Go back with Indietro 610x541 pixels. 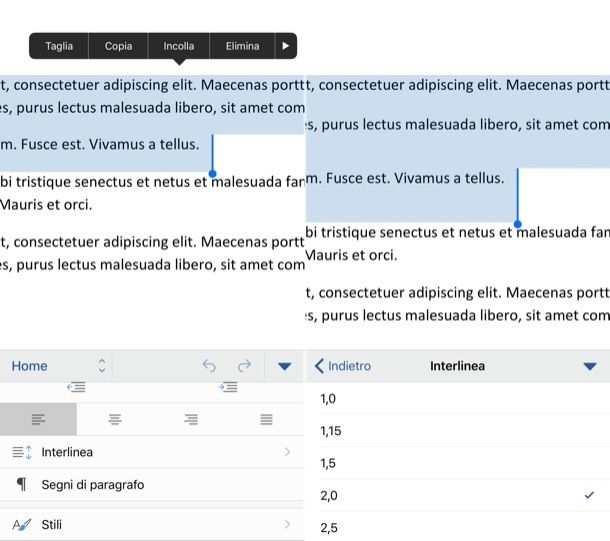342,366
